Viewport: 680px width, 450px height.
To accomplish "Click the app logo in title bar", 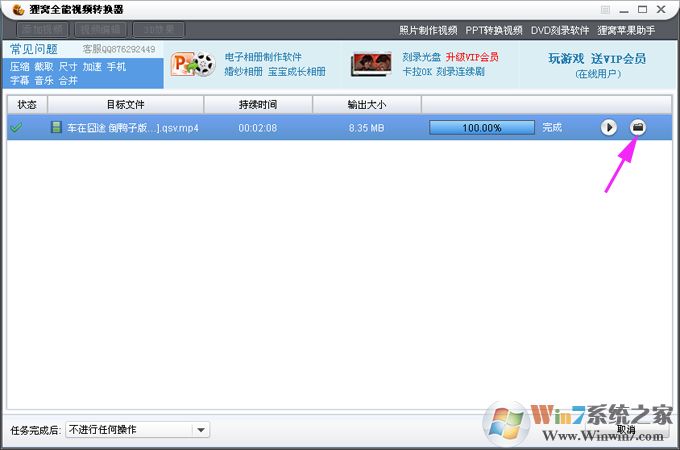I will [x=18, y=9].
